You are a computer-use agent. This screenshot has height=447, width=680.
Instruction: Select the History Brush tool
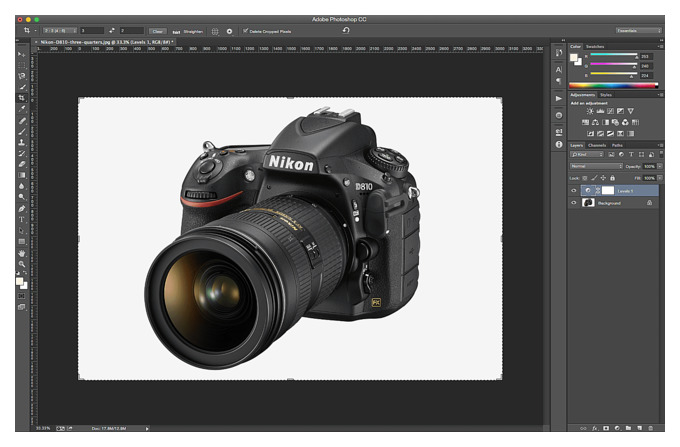tap(21, 153)
